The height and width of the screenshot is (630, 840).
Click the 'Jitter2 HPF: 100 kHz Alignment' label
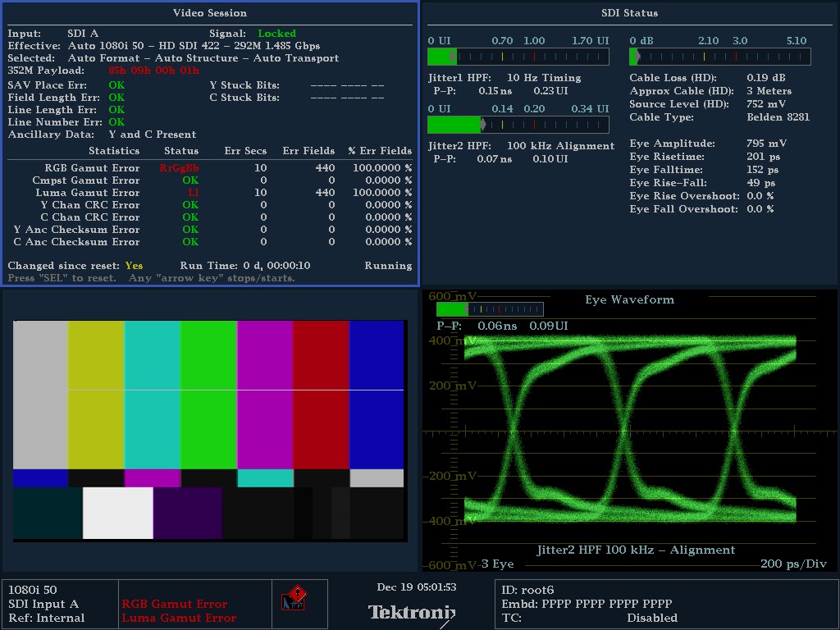[x=521, y=146]
